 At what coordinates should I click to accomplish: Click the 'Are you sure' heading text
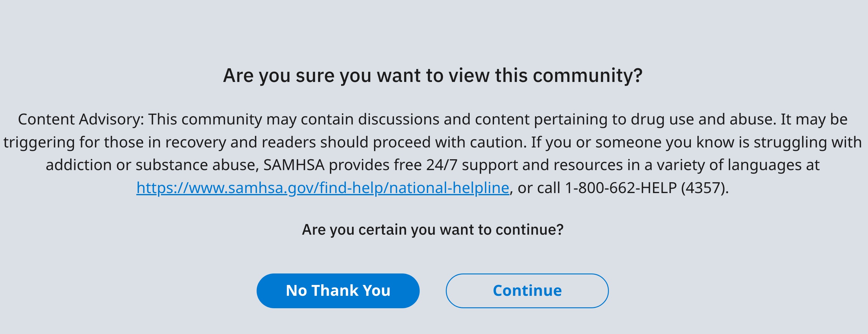433,75
